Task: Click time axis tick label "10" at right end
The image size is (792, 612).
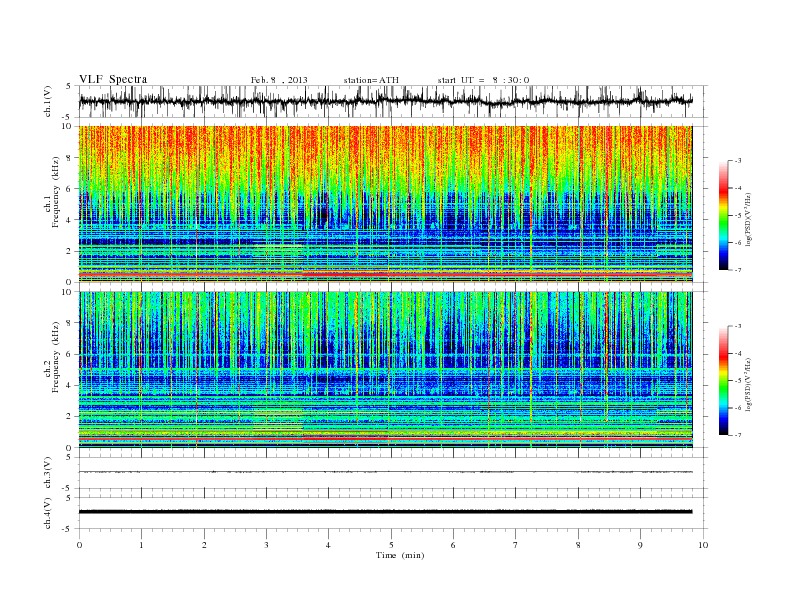Action: click(x=703, y=545)
